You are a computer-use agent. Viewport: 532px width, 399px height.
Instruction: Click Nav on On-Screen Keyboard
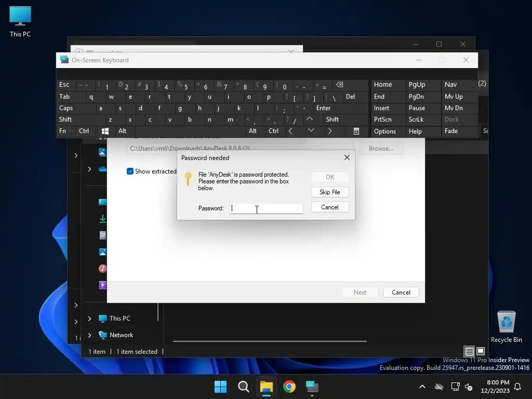click(459, 85)
